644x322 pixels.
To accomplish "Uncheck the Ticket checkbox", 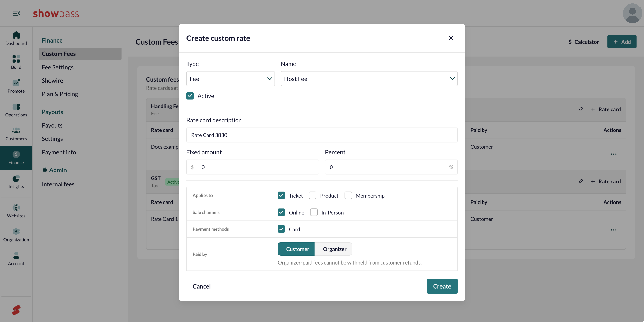I will (281, 195).
